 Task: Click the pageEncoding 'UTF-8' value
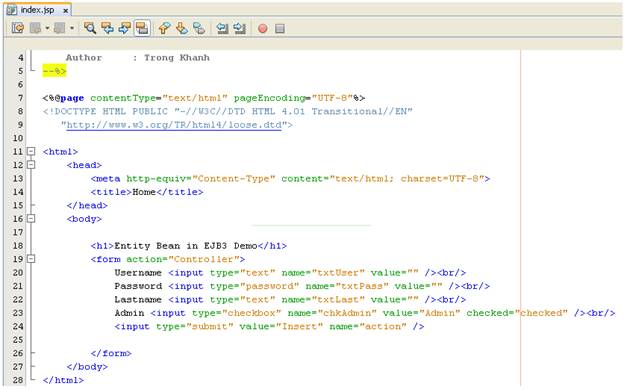[332, 98]
